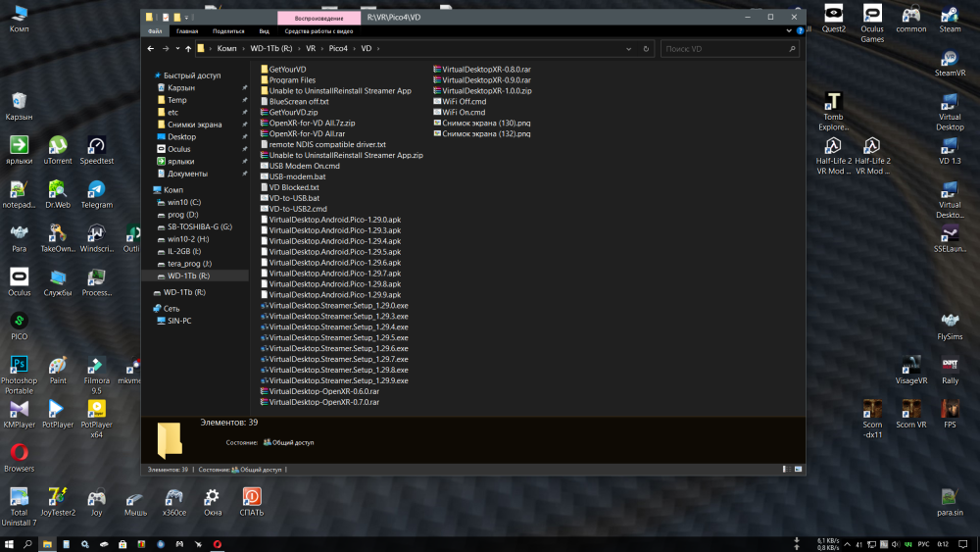This screenshot has width=980, height=552.
Task: Click the Поиск: VD search field
Action: (729, 49)
